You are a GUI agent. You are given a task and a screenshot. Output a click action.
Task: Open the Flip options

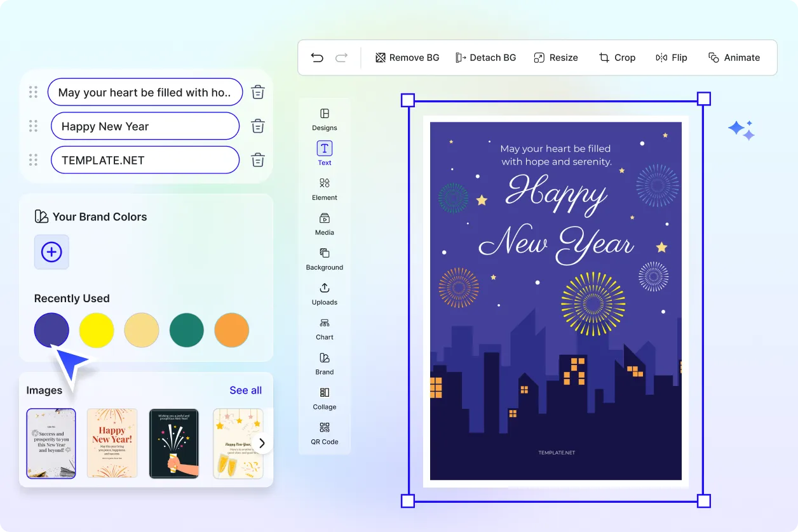[671, 57]
